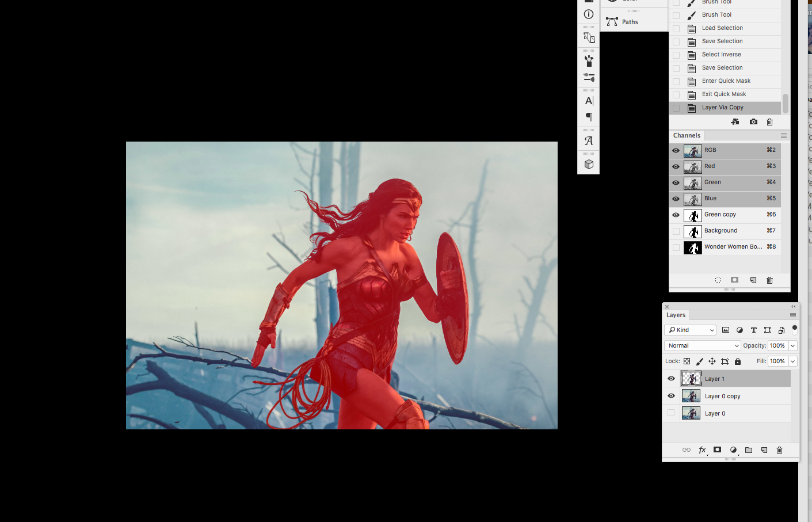Filter layers for pixel layers
812x522 pixels.
coord(726,330)
